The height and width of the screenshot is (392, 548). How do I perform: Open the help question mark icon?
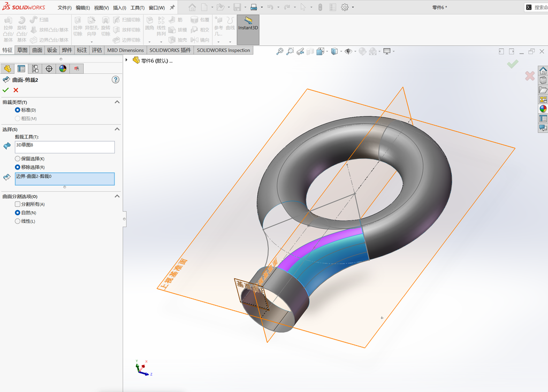[116, 80]
